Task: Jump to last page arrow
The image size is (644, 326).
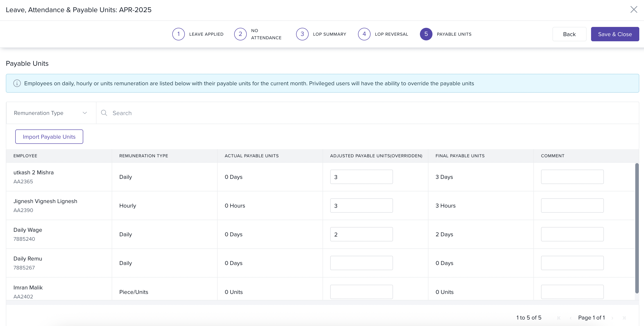Action: pyautogui.click(x=624, y=318)
